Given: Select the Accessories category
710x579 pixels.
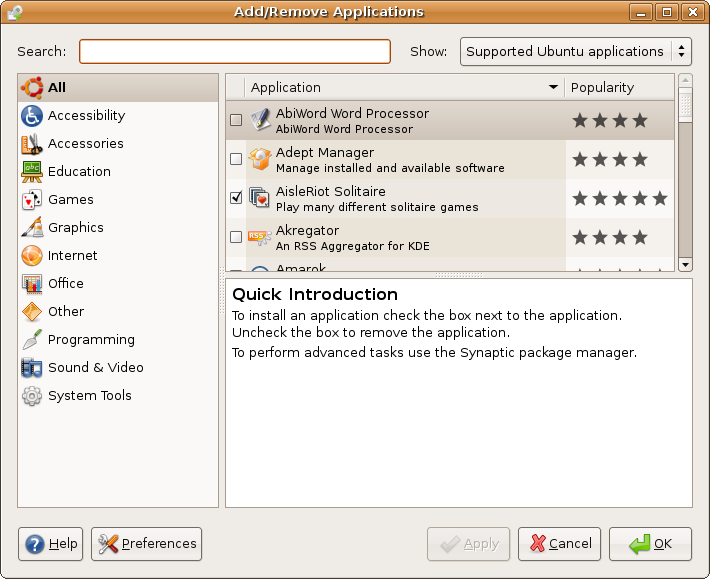Looking at the screenshot, I should click(118, 144).
